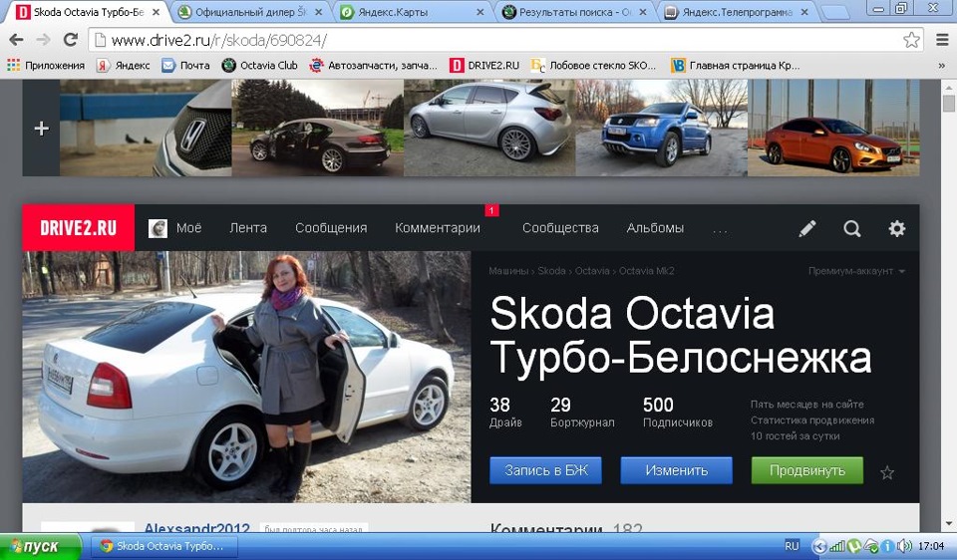Open the Лента menu item
957x560 pixels.
tap(248, 228)
